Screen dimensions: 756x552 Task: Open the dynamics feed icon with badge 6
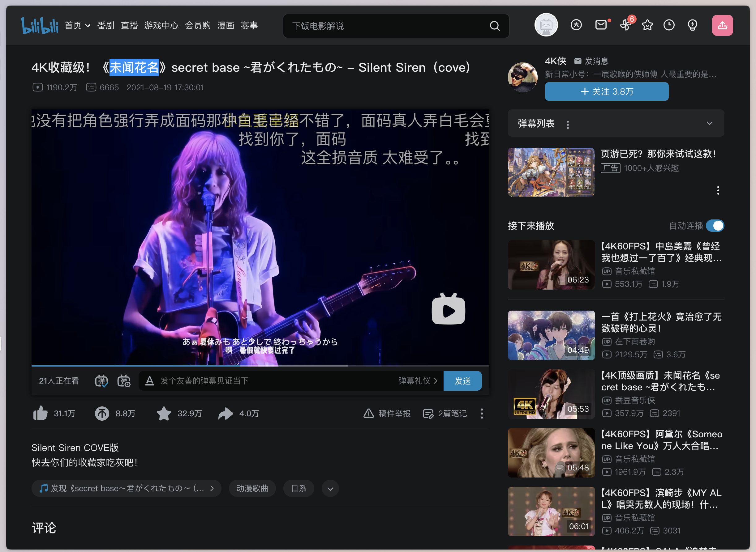tap(625, 25)
